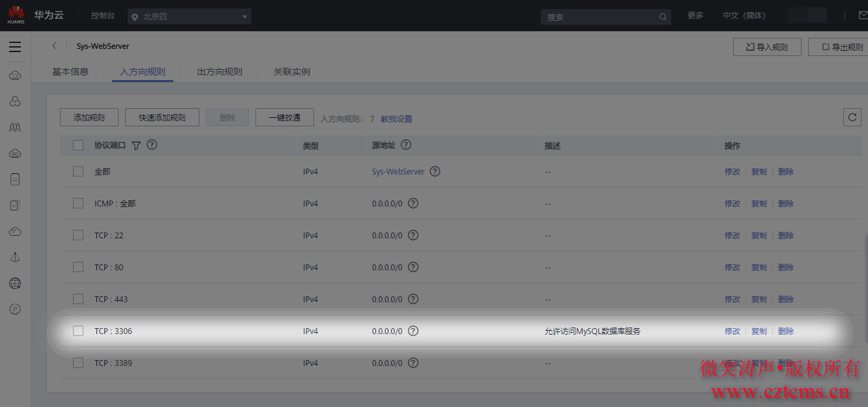Check the box for the 全部 rule
This screenshot has width=868, height=407.
pos(78,171)
